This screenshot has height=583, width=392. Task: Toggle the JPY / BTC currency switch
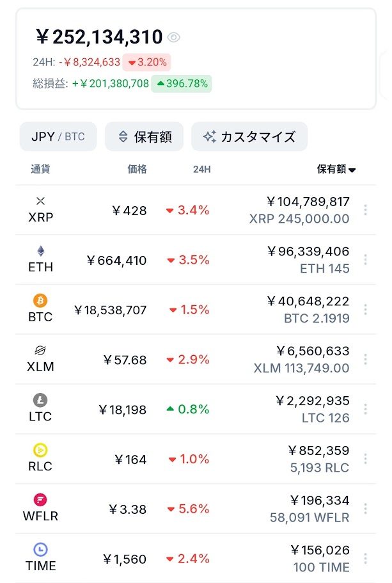[x=58, y=136]
